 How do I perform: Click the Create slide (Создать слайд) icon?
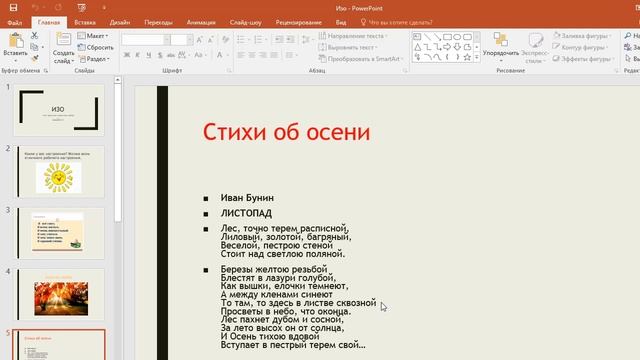pyautogui.click(x=63, y=40)
